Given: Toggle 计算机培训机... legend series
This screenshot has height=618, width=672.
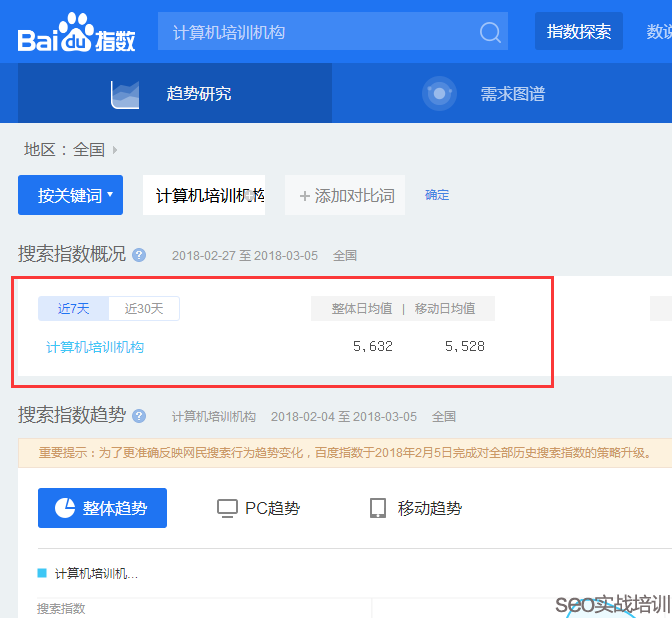Looking at the screenshot, I should click(x=88, y=574).
